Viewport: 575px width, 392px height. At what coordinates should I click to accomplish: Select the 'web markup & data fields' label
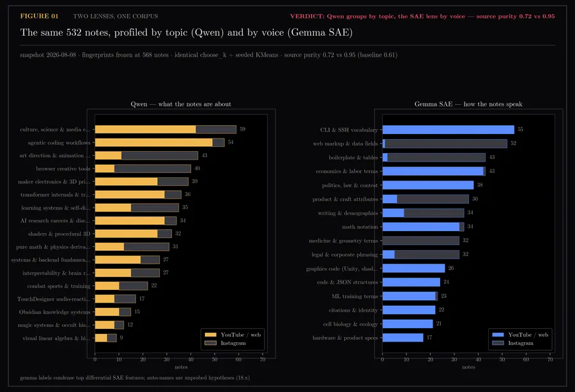pyautogui.click(x=346, y=144)
